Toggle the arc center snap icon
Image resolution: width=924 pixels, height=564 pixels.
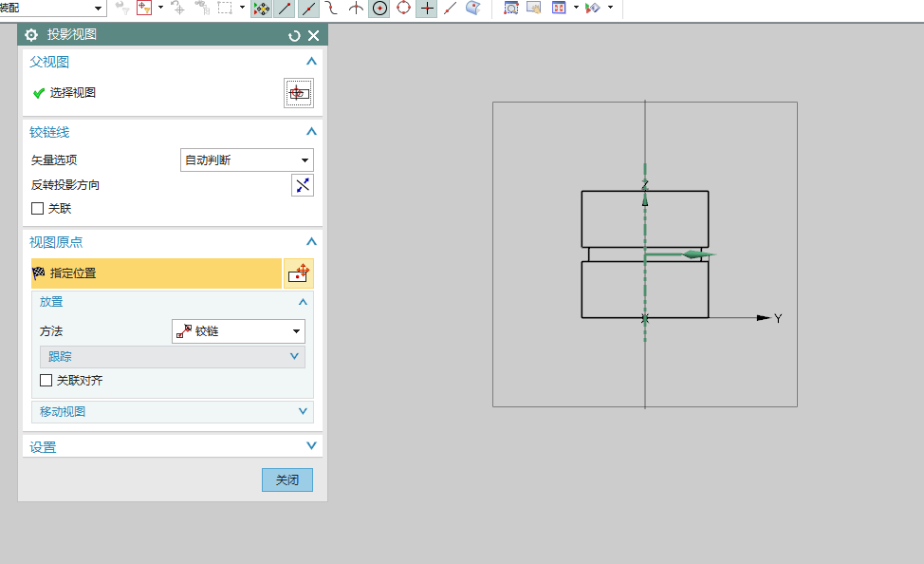(379, 9)
